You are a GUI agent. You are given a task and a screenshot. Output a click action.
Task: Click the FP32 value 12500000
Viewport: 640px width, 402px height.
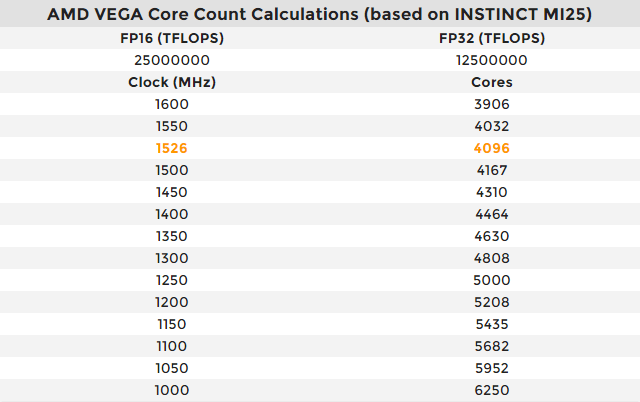click(x=491, y=60)
